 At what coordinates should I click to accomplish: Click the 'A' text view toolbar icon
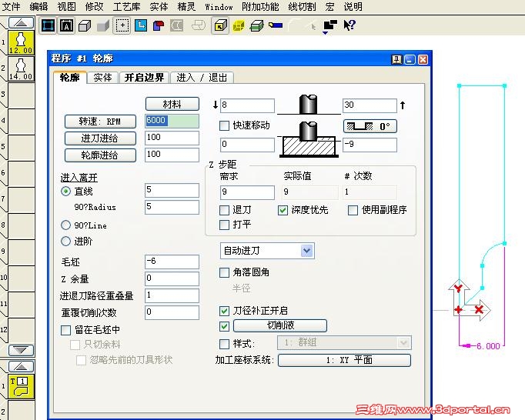66,25
